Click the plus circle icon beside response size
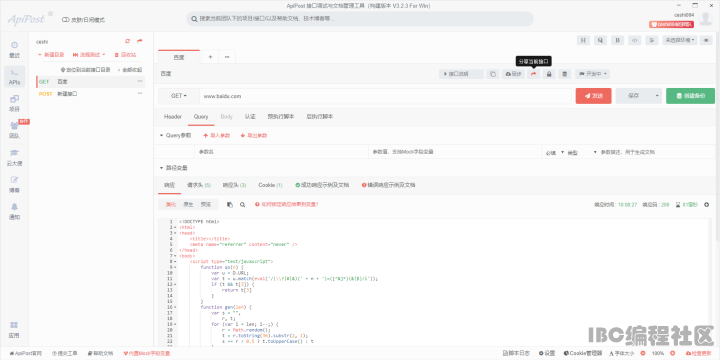The width and height of the screenshot is (720, 360). (x=707, y=205)
